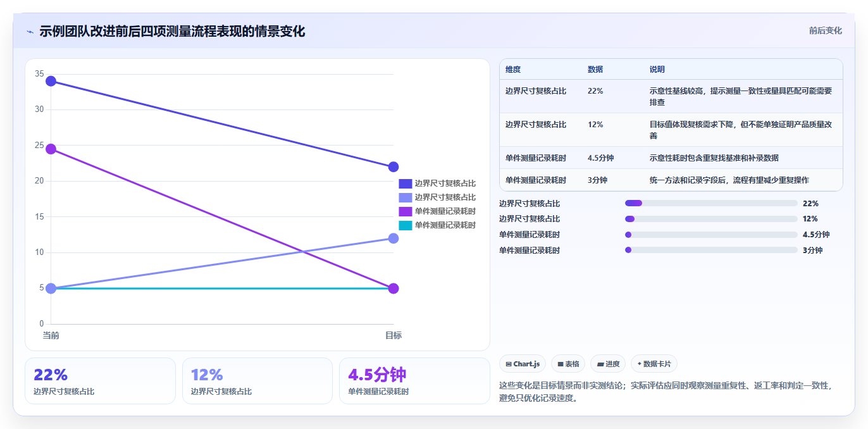The height and width of the screenshot is (429, 868).
Task: Click the progress bar showing 3分钟
Action: [x=711, y=250]
